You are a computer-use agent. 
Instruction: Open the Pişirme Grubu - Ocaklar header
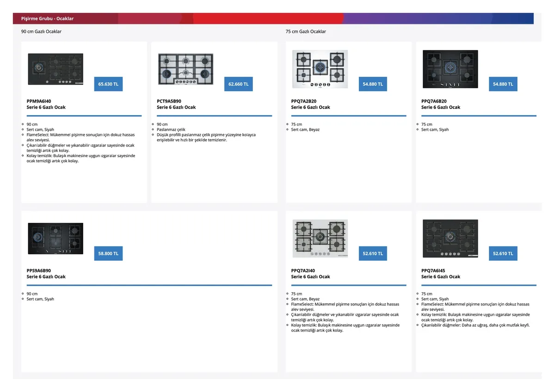[x=47, y=18]
